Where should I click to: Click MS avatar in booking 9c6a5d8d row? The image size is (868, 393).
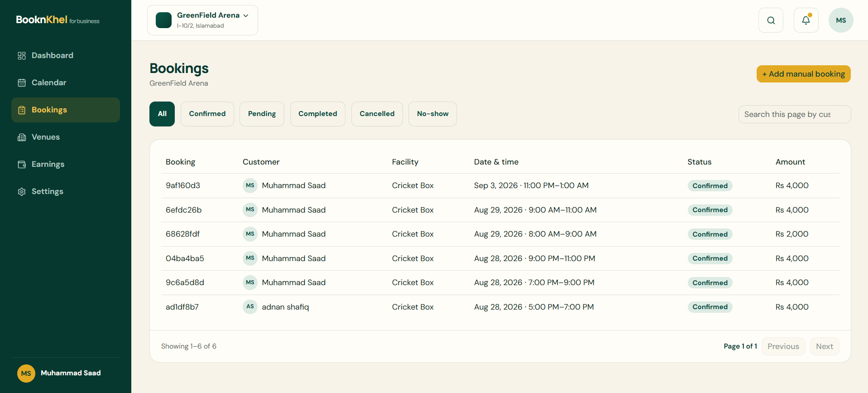point(250,282)
